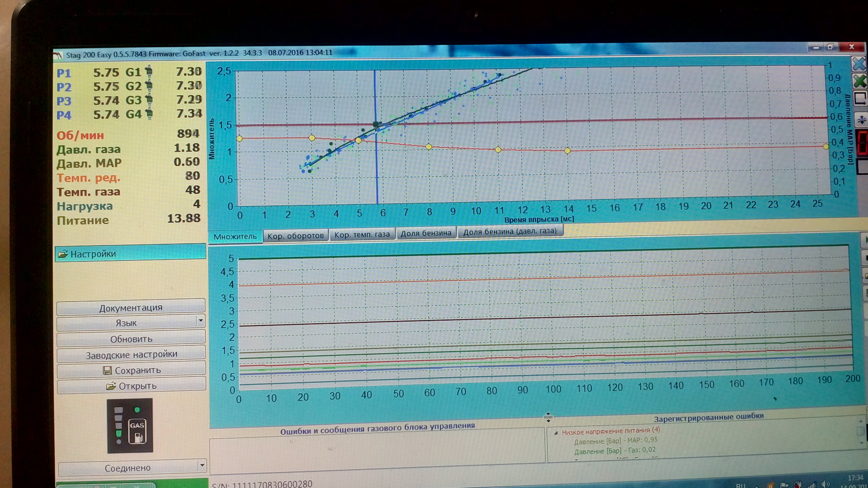This screenshot has height=488, width=868.
Task: Click the GAS fuel pump switch button
Action: coord(137,432)
